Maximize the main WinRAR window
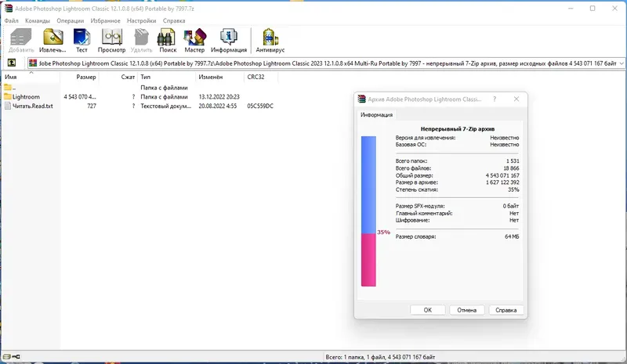This screenshot has width=627, height=364. [593, 9]
